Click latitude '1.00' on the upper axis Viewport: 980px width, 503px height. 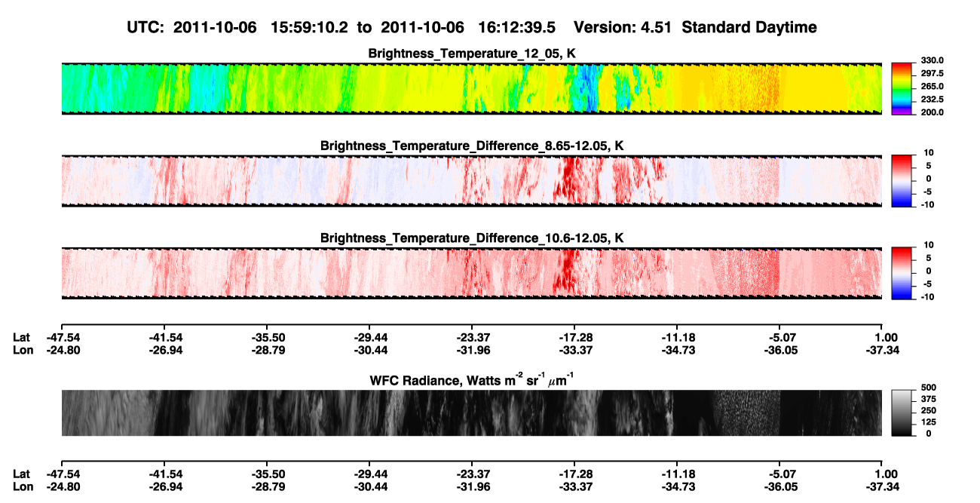885,337
